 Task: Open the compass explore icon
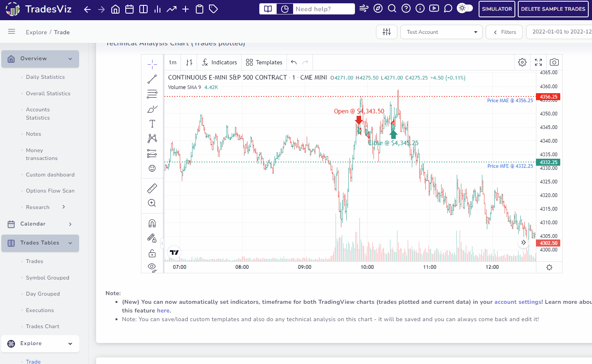(x=378, y=8)
